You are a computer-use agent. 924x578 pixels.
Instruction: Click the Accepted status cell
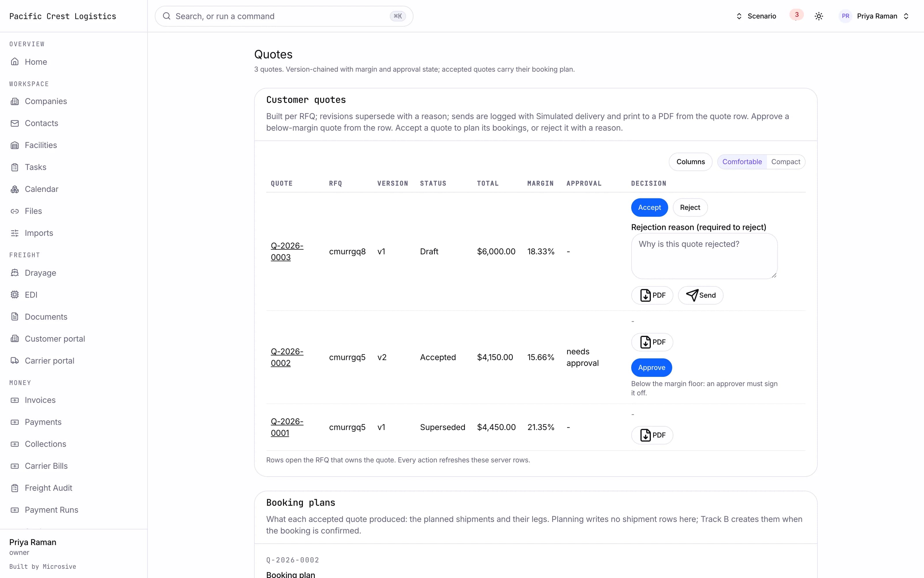[437, 357]
